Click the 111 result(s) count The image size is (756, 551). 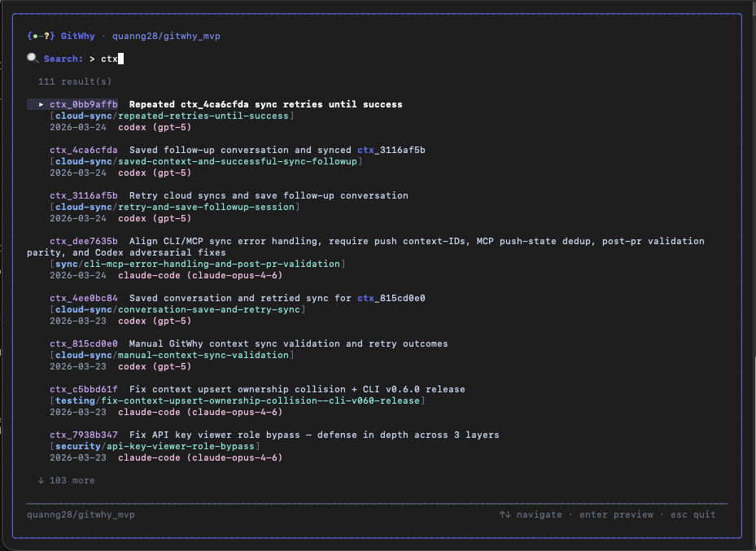click(x=75, y=81)
